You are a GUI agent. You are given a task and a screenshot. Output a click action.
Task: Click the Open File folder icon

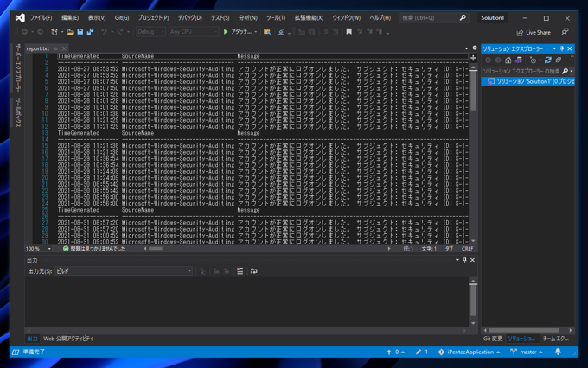70,32
